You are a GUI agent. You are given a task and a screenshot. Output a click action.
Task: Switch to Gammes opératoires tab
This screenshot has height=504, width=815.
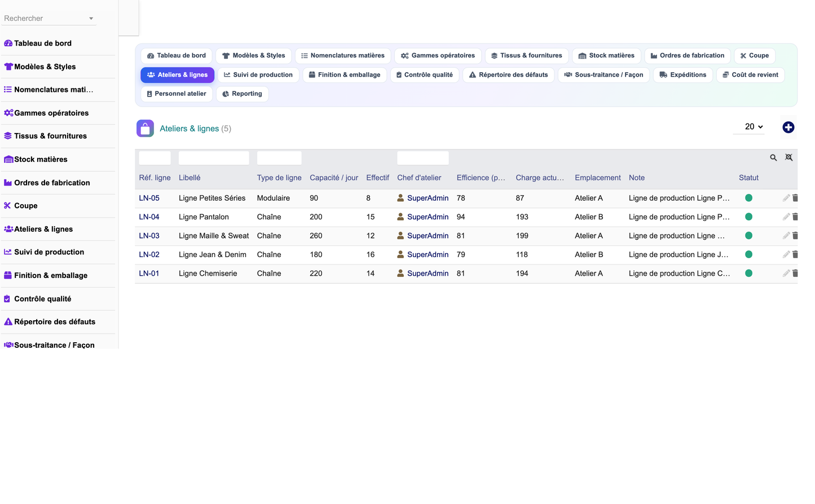coord(438,56)
